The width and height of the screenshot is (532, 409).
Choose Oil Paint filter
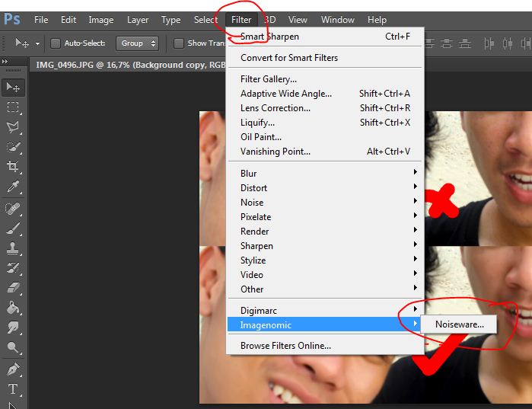[326, 137]
